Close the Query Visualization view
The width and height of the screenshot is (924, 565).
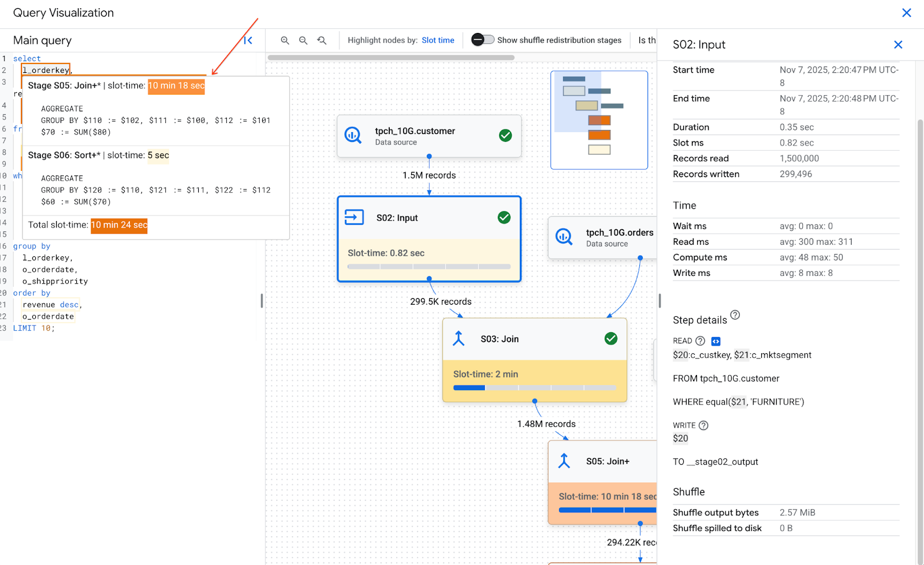pos(906,13)
